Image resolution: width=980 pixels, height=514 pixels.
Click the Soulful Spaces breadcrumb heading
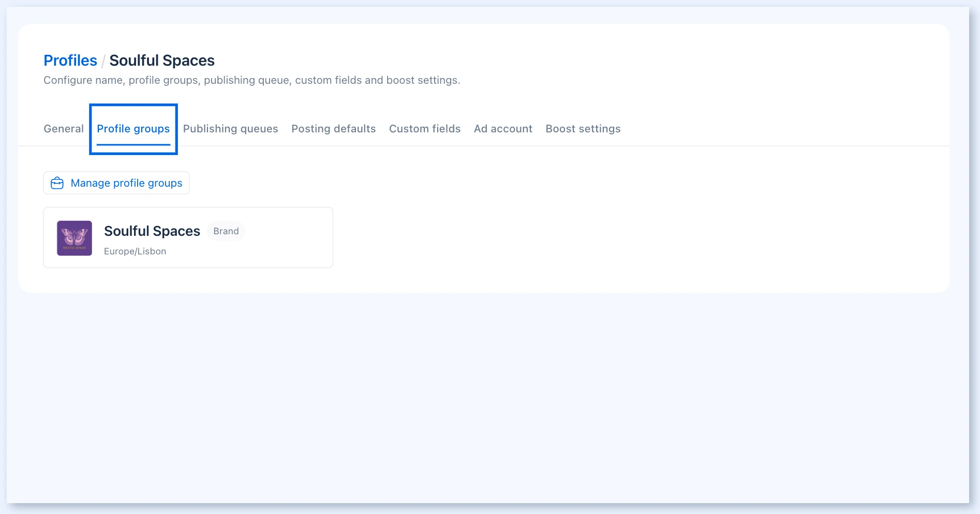click(162, 61)
